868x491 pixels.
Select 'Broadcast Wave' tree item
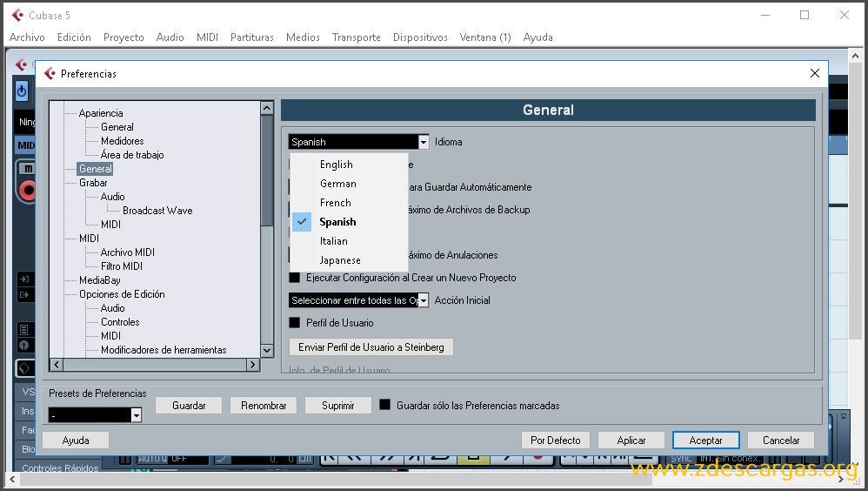click(x=157, y=211)
